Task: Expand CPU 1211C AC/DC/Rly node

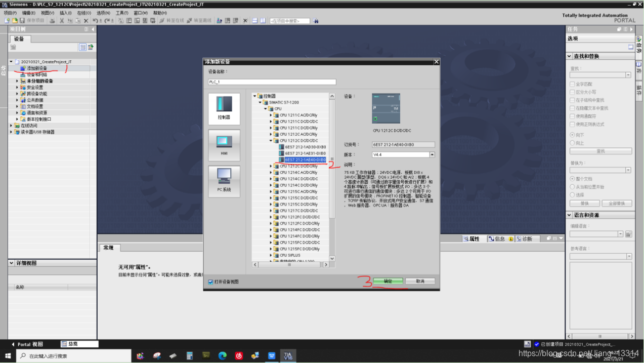Action: click(271, 115)
